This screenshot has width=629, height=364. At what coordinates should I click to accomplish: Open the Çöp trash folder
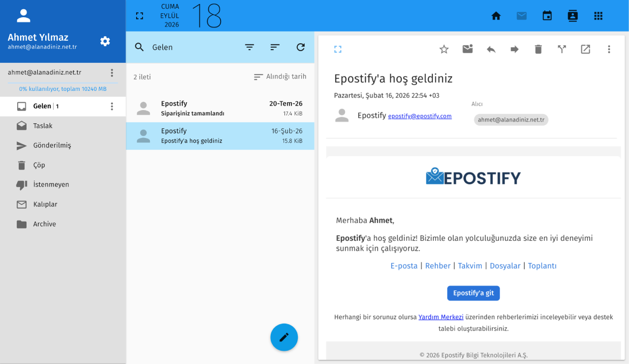click(x=63, y=165)
